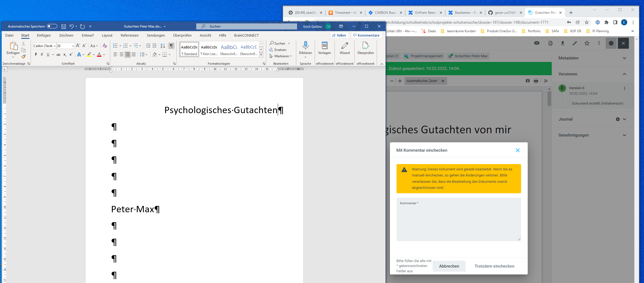Sort paragraphs with the A-Z sort icon
Image resolution: width=644 pixels, height=283 pixels.
pos(163,46)
